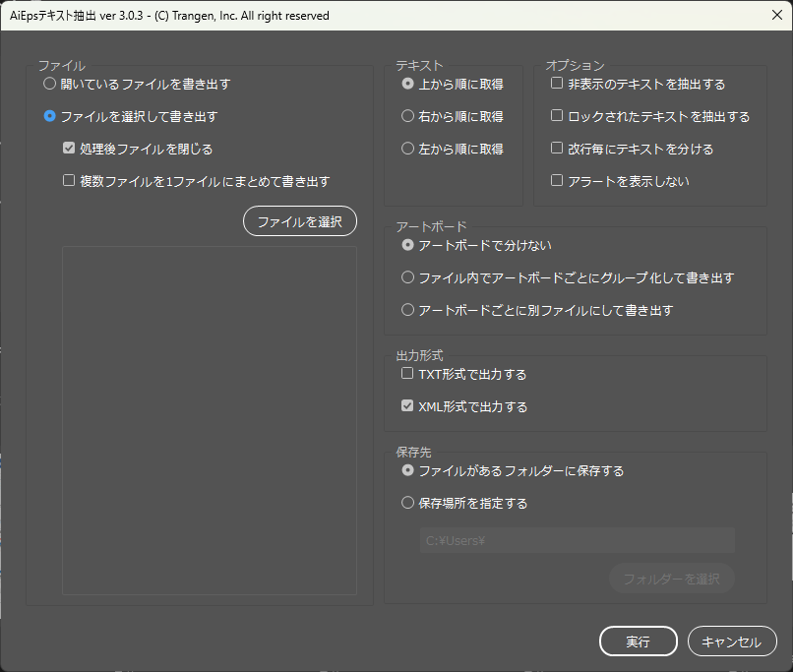Click the 'C:¥Users¥' save path field
Viewport: 793px width, 672px height.
point(578,540)
